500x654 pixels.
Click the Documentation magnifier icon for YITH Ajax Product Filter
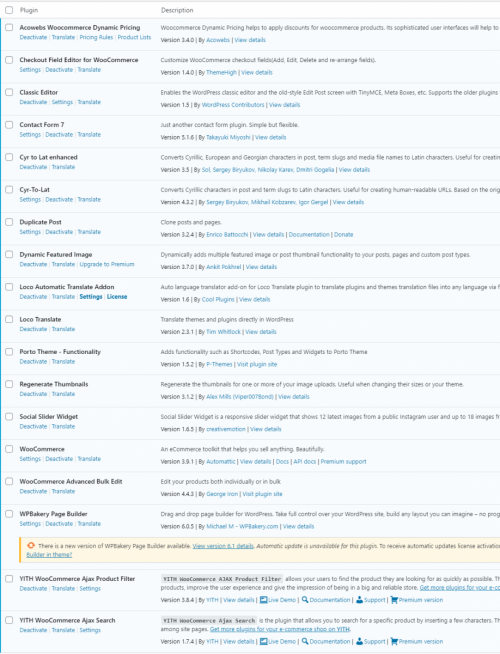[305, 600]
